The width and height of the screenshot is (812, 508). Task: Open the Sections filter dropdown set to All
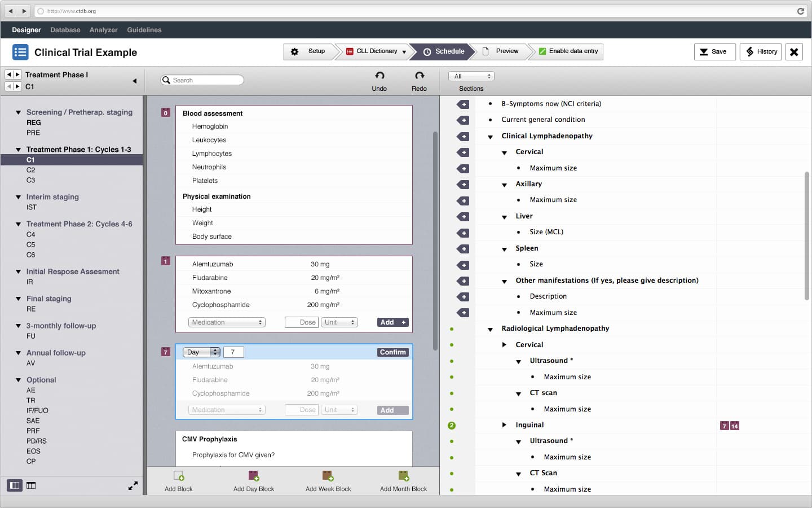click(x=471, y=76)
